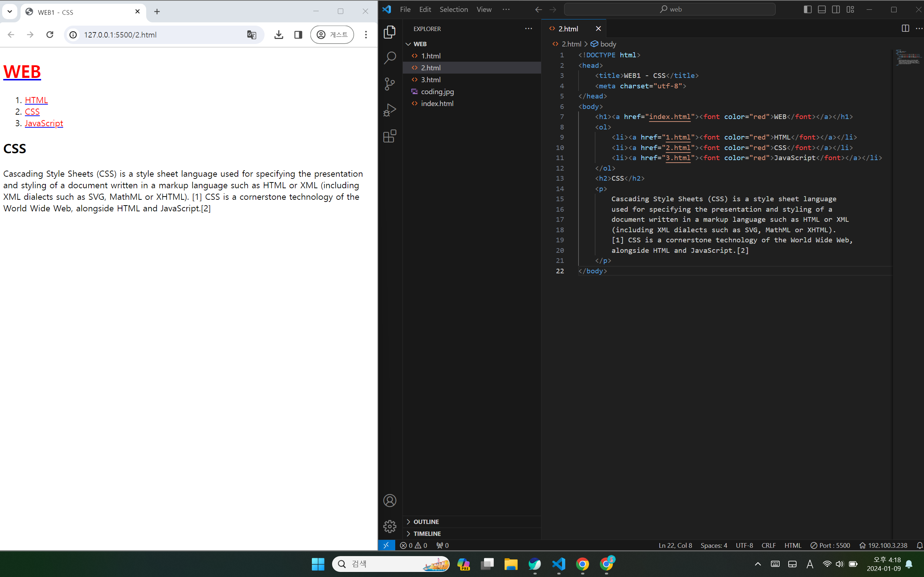Open the Accounts icon in activity bar

pyautogui.click(x=389, y=500)
